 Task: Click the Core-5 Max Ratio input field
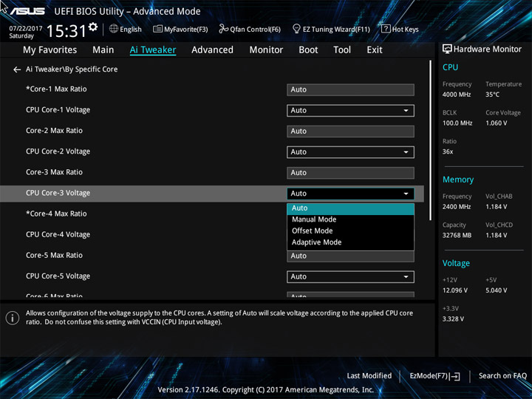[x=350, y=256]
